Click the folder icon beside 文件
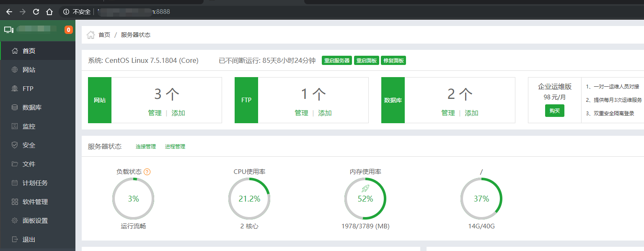The height and width of the screenshot is (251, 644). [15, 164]
